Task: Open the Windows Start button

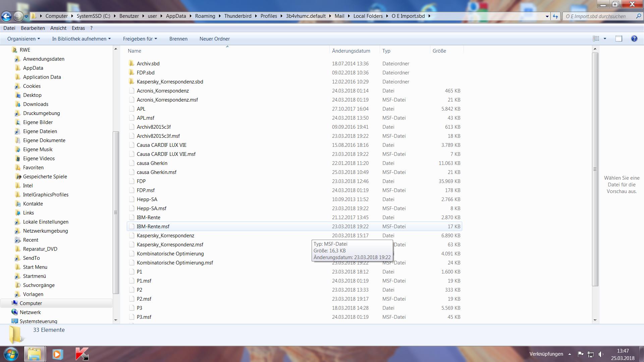Action: 11,354
